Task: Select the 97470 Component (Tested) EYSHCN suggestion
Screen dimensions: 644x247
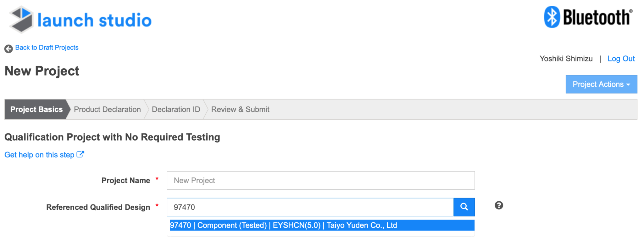Action: [x=322, y=225]
